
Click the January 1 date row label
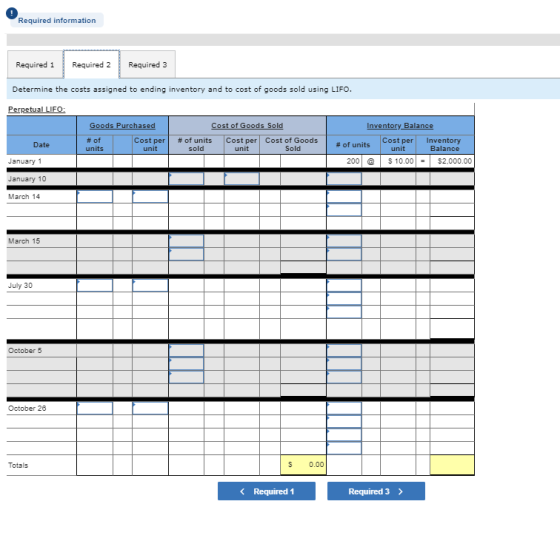point(25,161)
